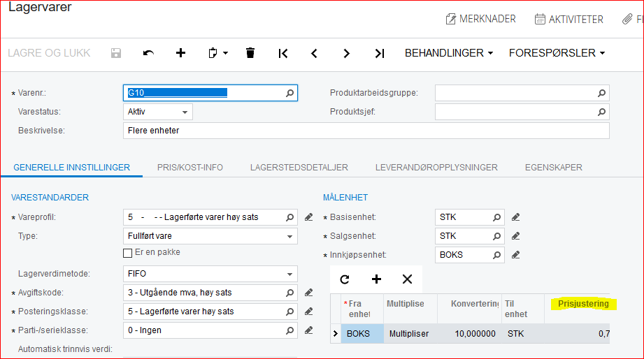Screen dimensions: 644x359
Task: Click the undo arrow icon in toolbar
Action: (148, 53)
